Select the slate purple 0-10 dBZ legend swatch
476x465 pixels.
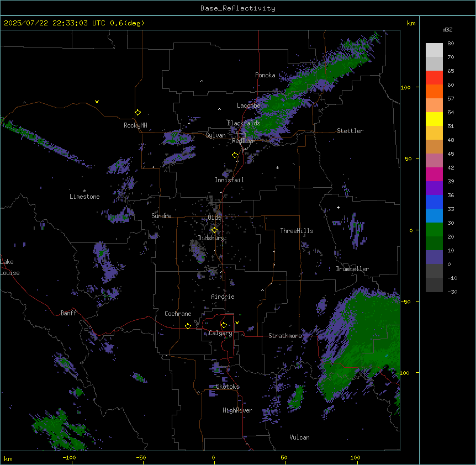pos(434,257)
